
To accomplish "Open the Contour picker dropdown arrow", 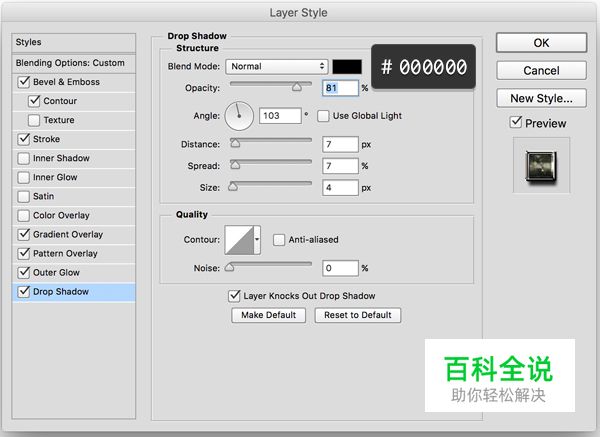I will click(257, 240).
